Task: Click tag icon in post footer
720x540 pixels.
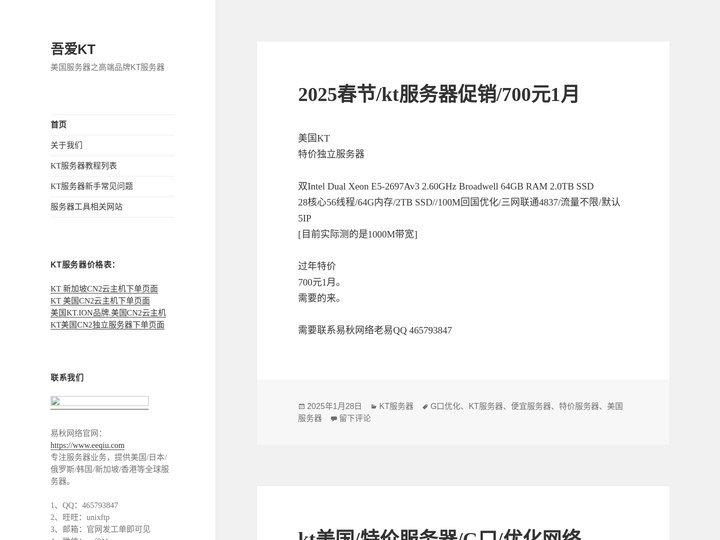Action: (425, 406)
